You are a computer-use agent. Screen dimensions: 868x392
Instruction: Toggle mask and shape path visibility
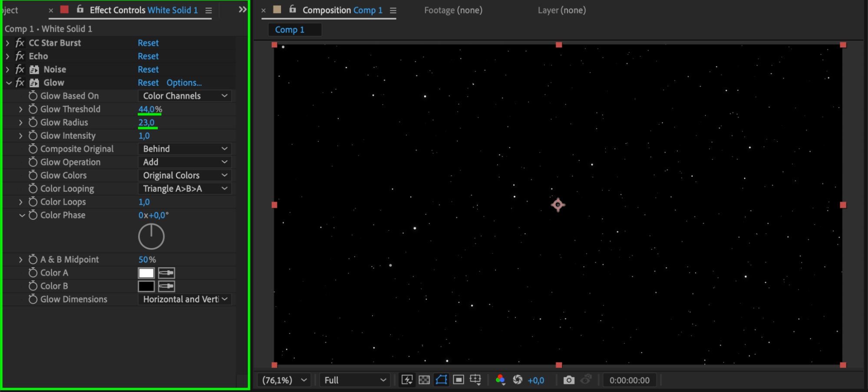441,380
